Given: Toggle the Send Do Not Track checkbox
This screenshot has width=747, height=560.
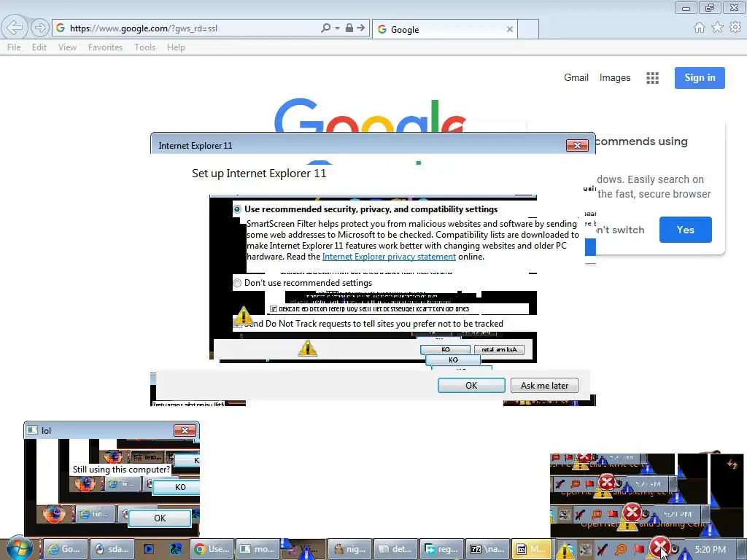Looking at the screenshot, I should 237,324.
